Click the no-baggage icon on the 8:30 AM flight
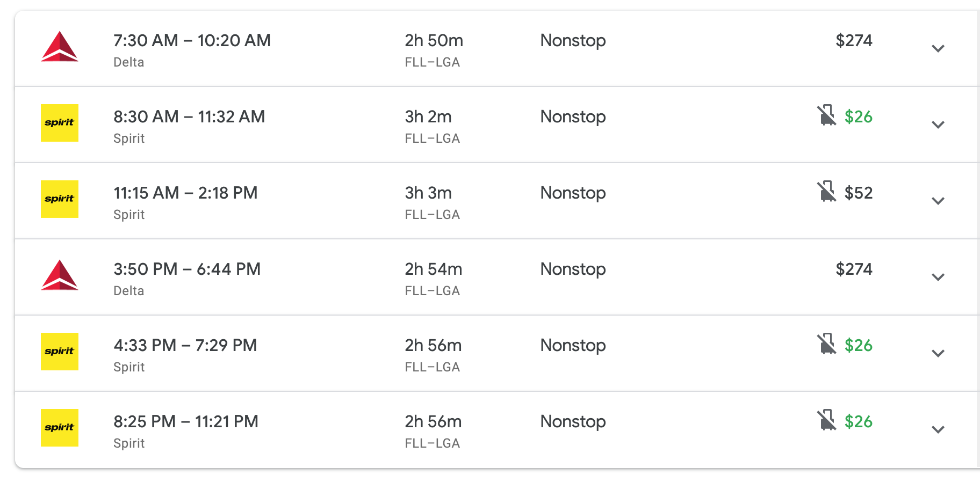The width and height of the screenshot is (980, 482). click(x=827, y=115)
